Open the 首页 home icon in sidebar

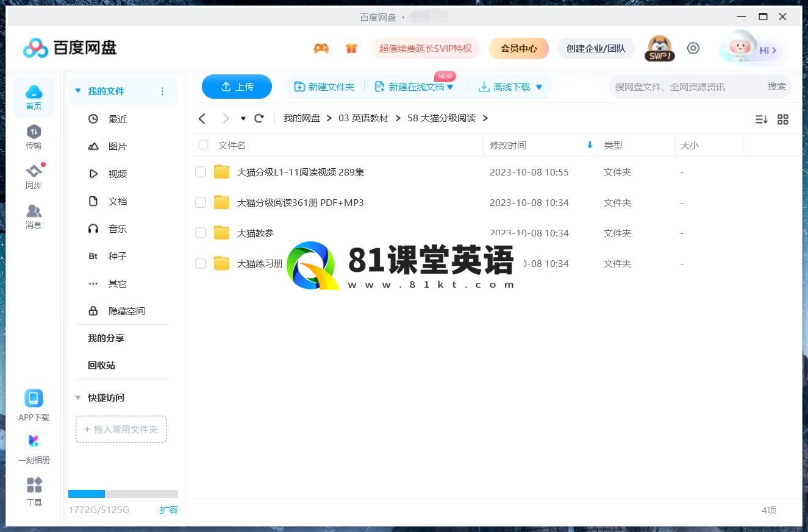34,98
